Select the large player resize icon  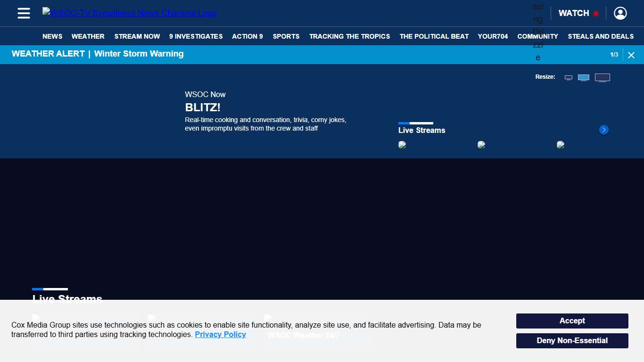pos(602,78)
